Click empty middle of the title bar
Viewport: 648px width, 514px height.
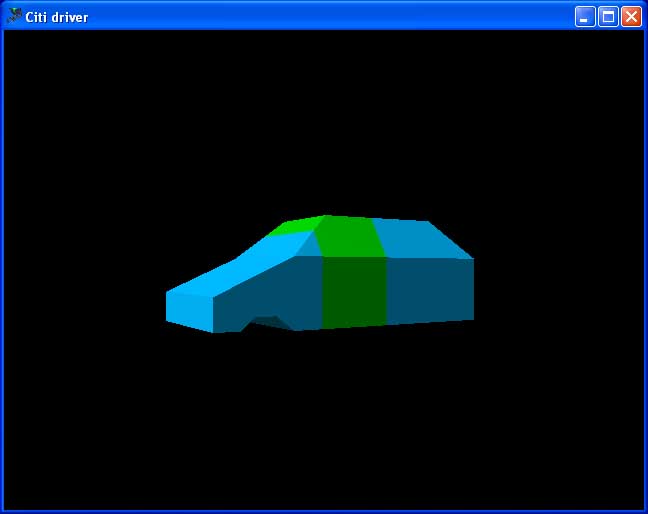320,16
